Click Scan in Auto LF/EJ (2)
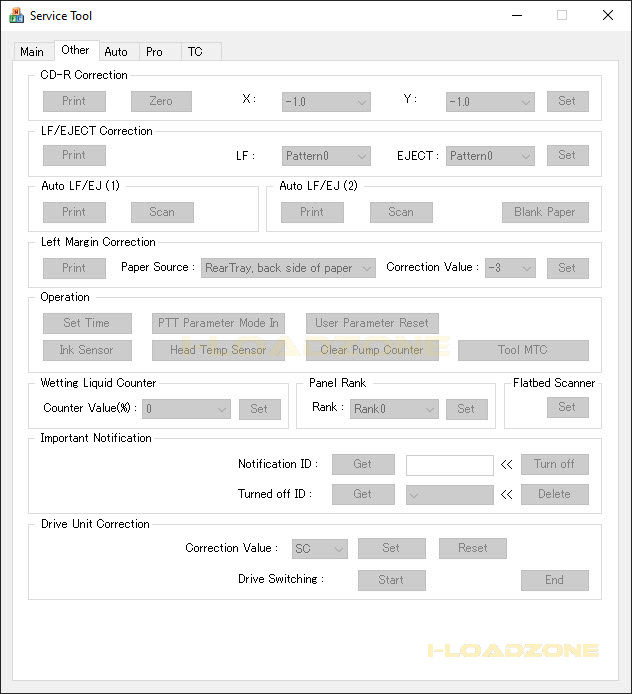This screenshot has width=632, height=694. [401, 212]
